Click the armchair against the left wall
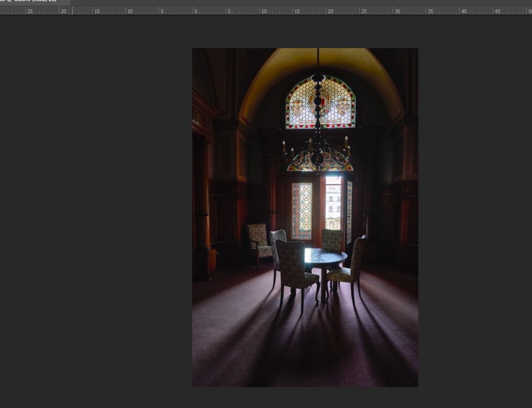 coord(258,242)
